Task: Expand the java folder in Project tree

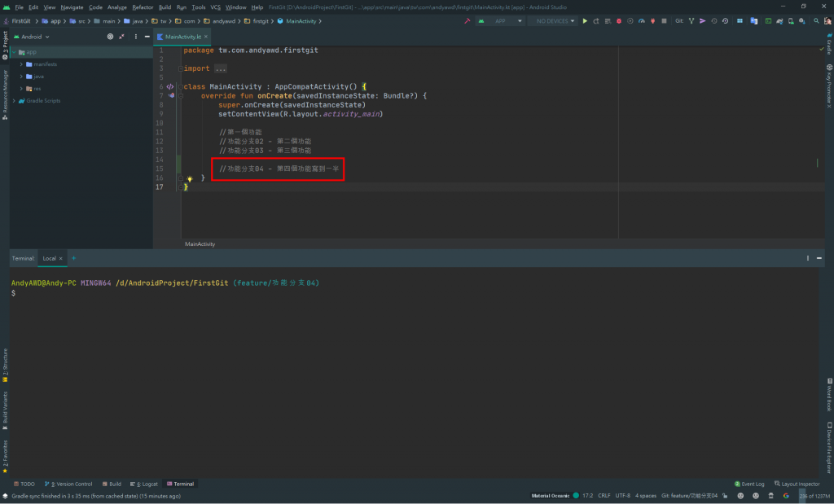Action: coord(21,77)
